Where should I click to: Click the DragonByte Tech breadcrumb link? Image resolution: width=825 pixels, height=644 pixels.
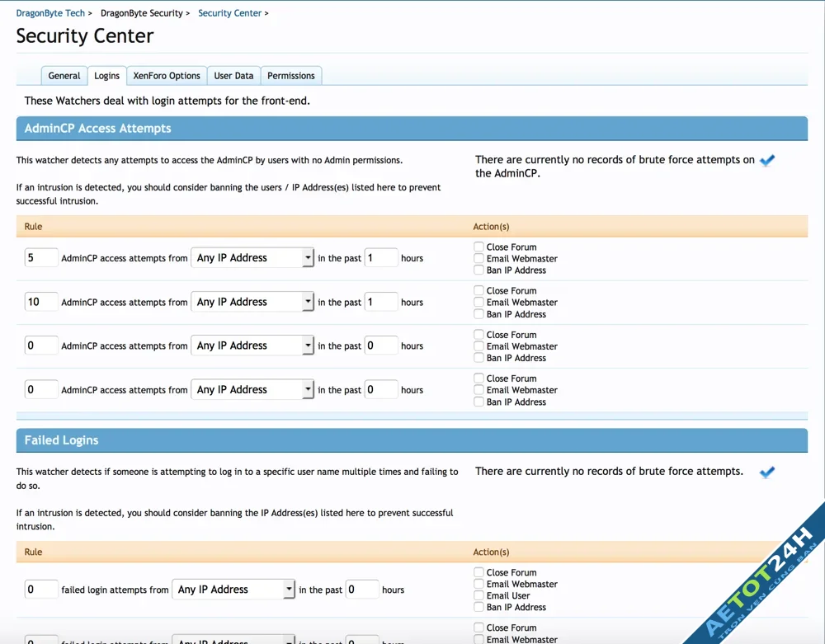pos(50,13)
